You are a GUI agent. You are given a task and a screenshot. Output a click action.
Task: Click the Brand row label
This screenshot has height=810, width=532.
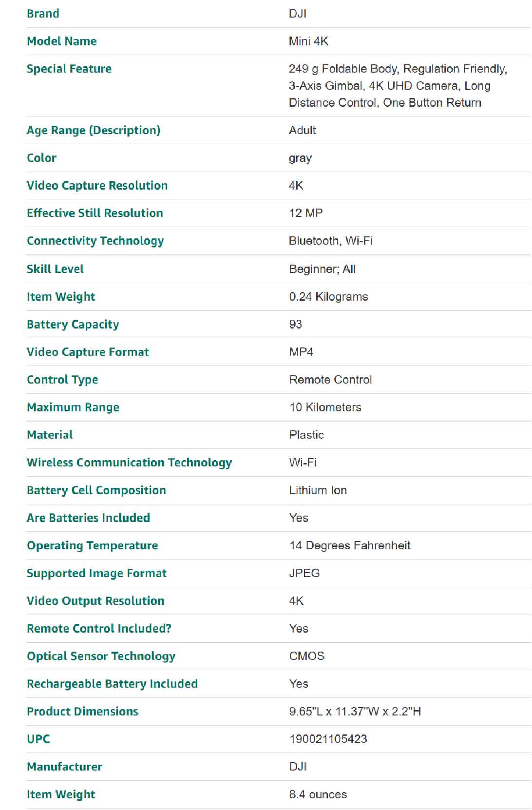click(x=43, y=14)
